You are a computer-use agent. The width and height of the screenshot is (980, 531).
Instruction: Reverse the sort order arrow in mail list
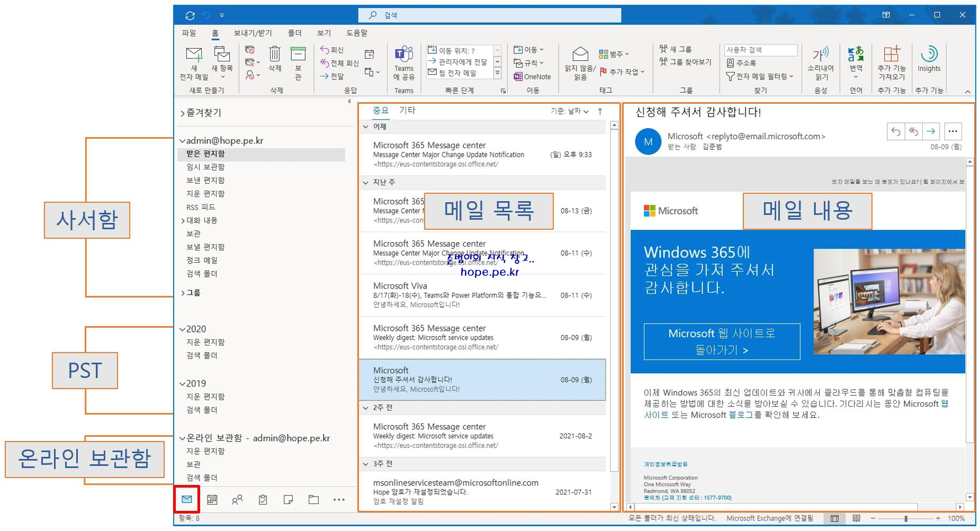click(600, 111)
